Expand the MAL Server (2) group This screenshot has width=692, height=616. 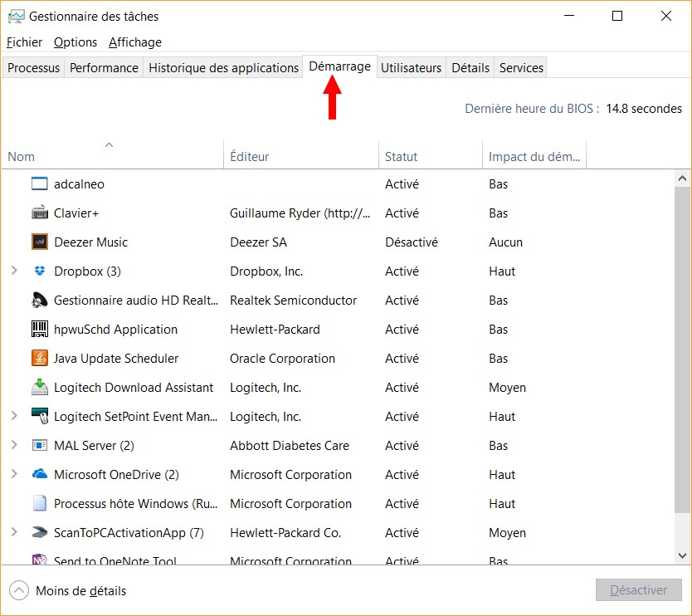click(x=13, y=445)
